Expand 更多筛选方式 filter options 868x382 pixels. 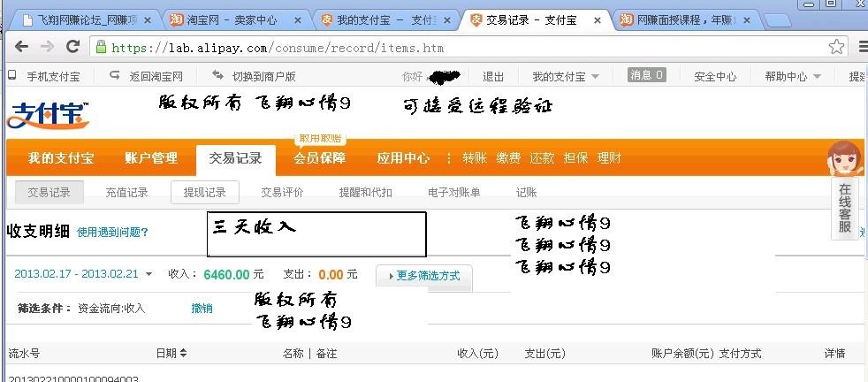(x=423, y=276)
